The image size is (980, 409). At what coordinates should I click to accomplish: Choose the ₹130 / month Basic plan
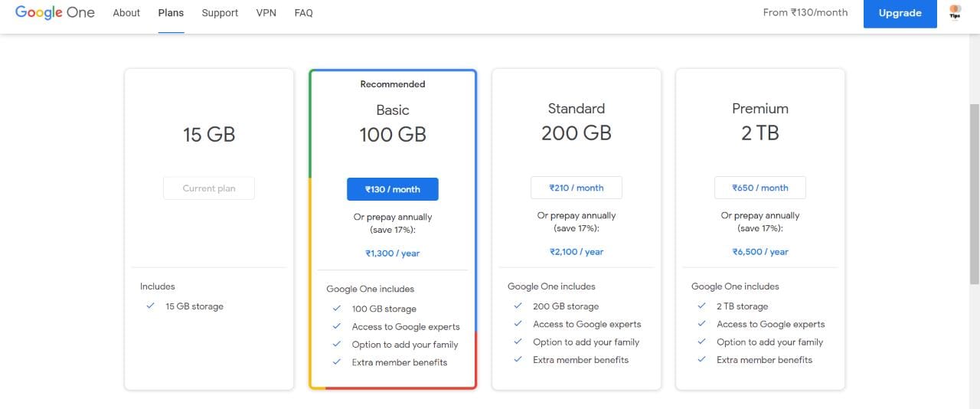tap(393, 189)
